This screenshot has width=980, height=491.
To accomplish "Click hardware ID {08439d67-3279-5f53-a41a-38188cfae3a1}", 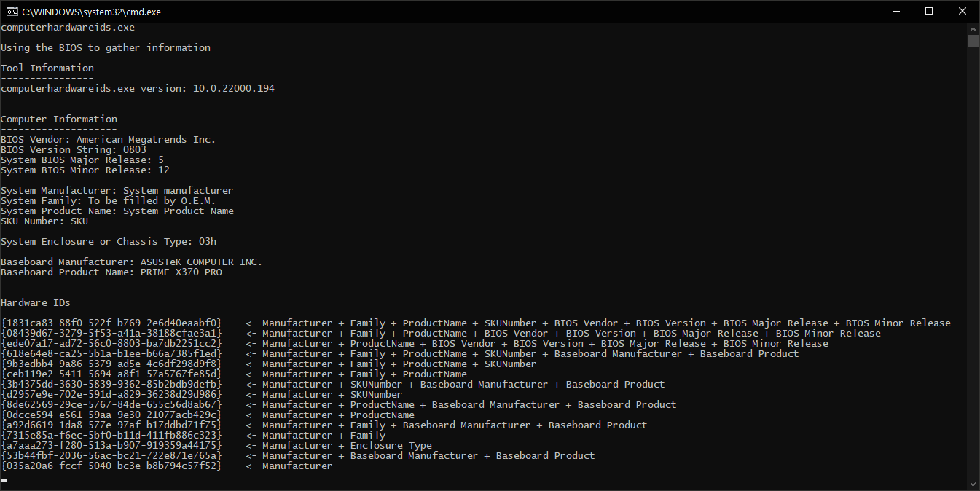I will (111, 333).
